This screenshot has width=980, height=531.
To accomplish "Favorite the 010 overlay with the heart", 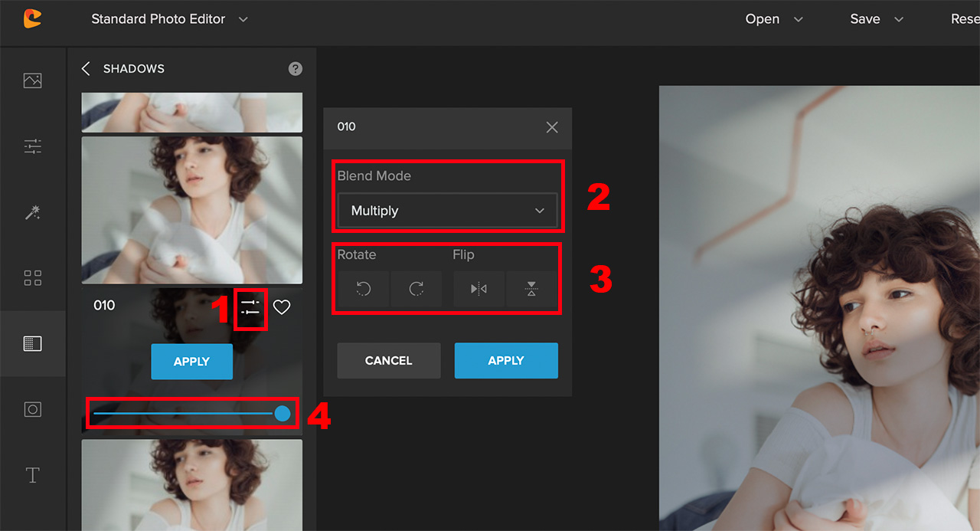I will tap(281, 307).
